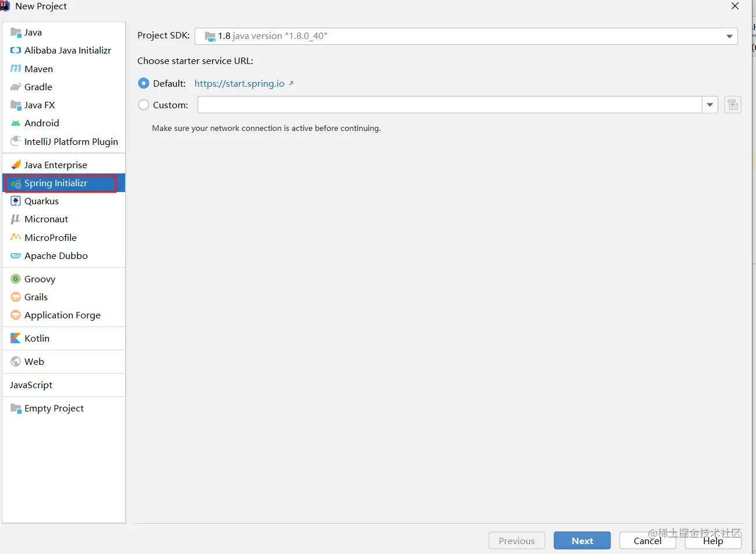Click the IntelliJ Platform Plugin icon
Screen dimensions: 756x554
point(16,141)
